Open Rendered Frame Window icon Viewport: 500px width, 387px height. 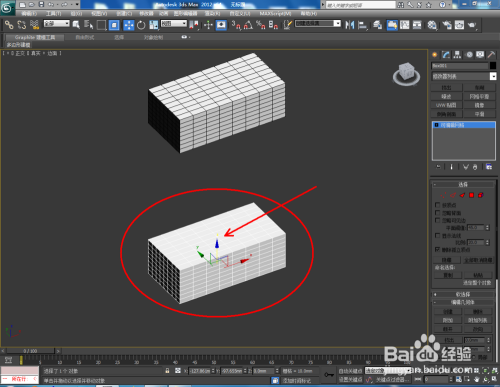[x=459, y=25]
